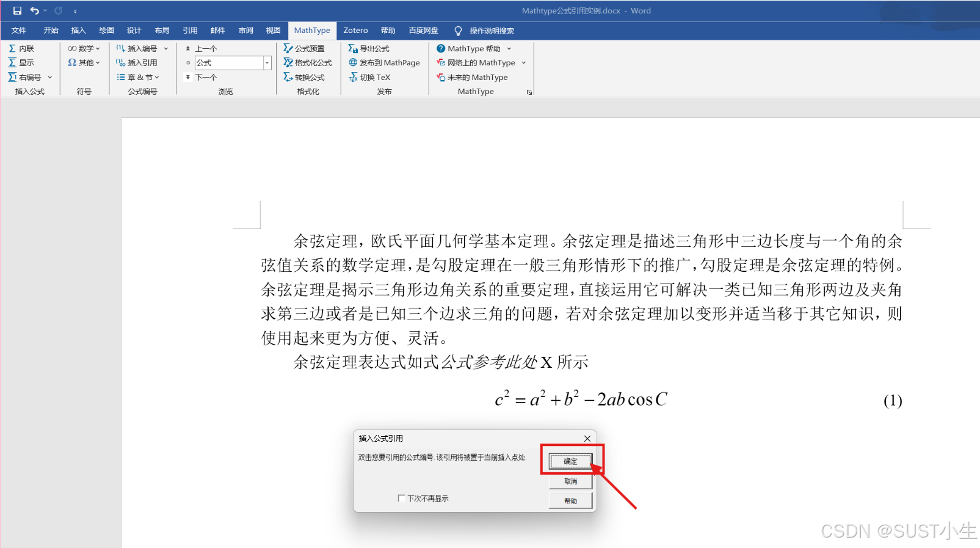Switch to the 开始 tab

[51, 31]
